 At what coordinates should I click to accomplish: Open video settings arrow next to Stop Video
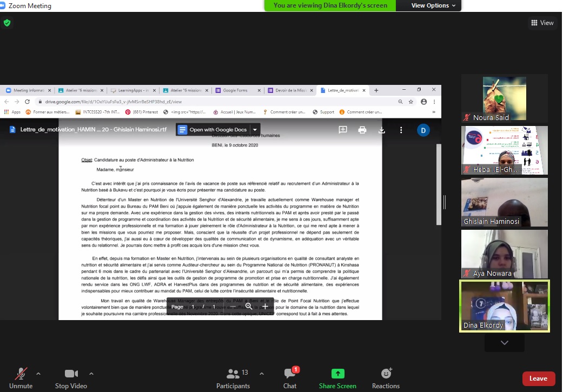(91, 373)
